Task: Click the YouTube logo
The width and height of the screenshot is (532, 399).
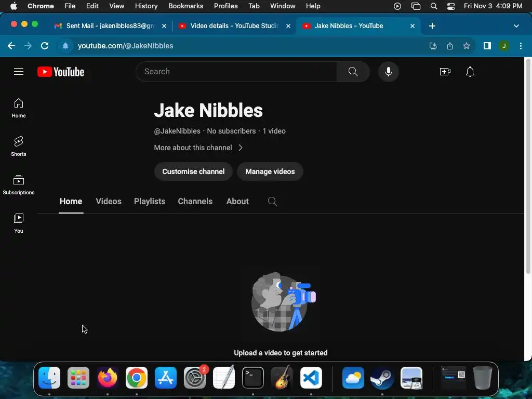Action: tap(61, 72)
